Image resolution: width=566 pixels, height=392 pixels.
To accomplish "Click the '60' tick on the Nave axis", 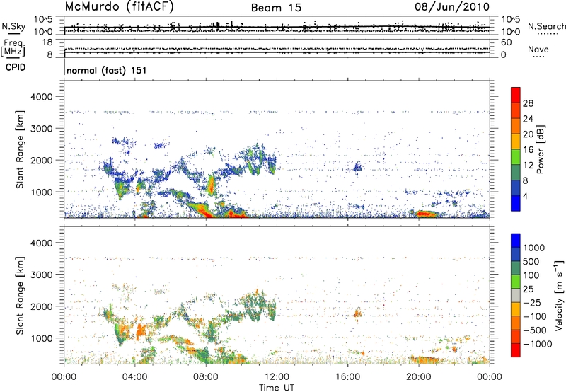I will pyautogui.click(x=506, y=42).
